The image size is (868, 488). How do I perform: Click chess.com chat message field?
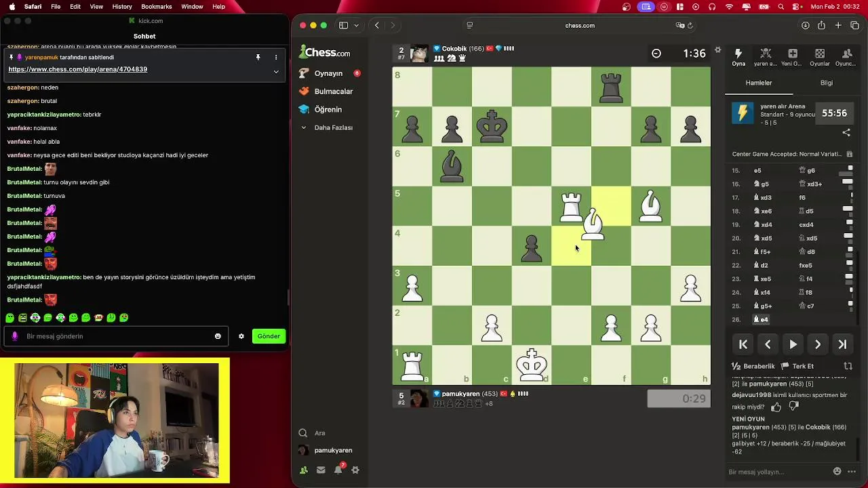tap(776, 472)
